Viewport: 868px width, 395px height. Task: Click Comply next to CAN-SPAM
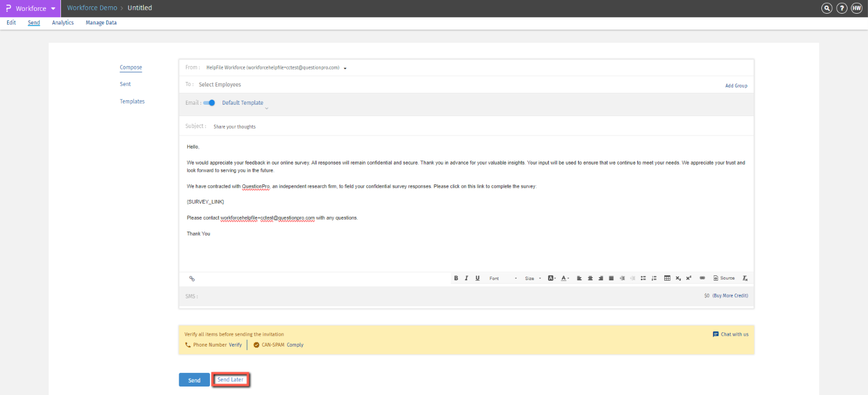[x=295, y=345]
